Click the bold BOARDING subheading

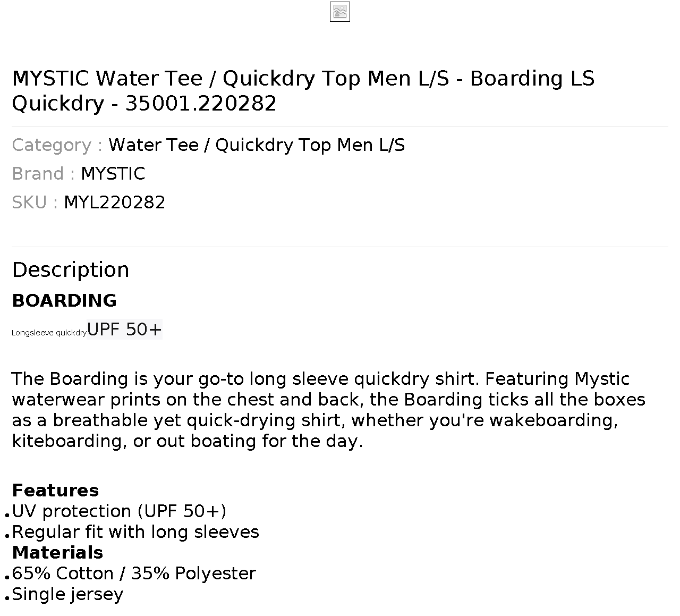pos(64,301)
